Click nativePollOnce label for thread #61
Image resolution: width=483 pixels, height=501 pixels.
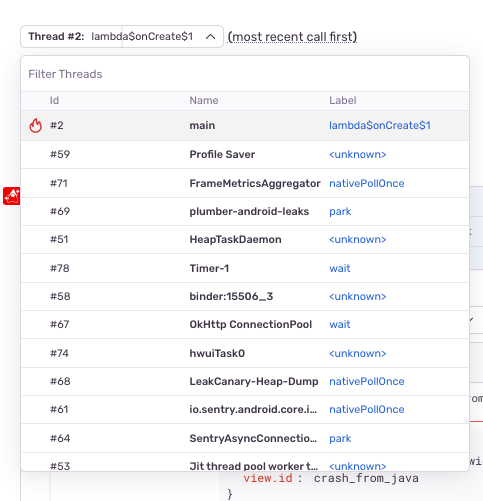point(367,409)
